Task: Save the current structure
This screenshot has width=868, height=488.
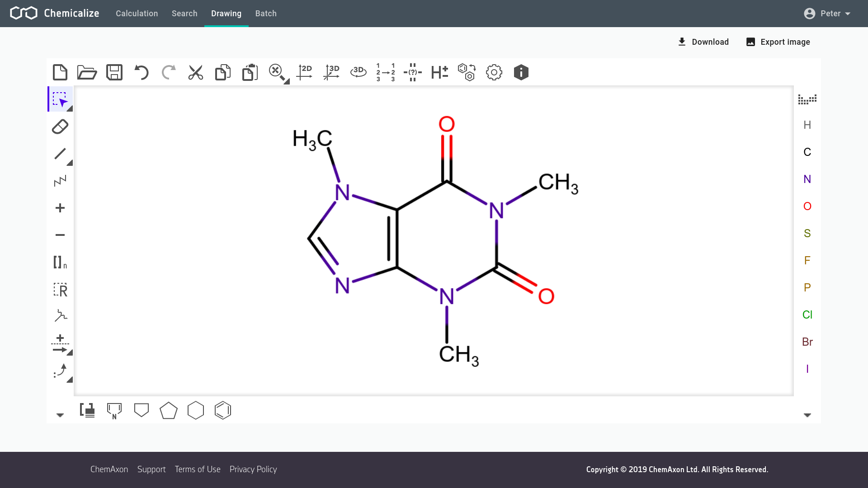Action: (114, 72)
